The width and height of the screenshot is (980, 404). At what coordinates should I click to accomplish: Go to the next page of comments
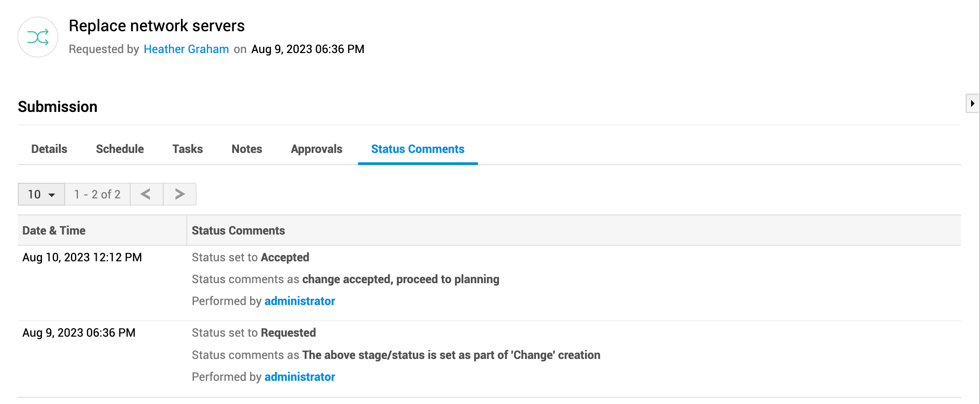180,194
